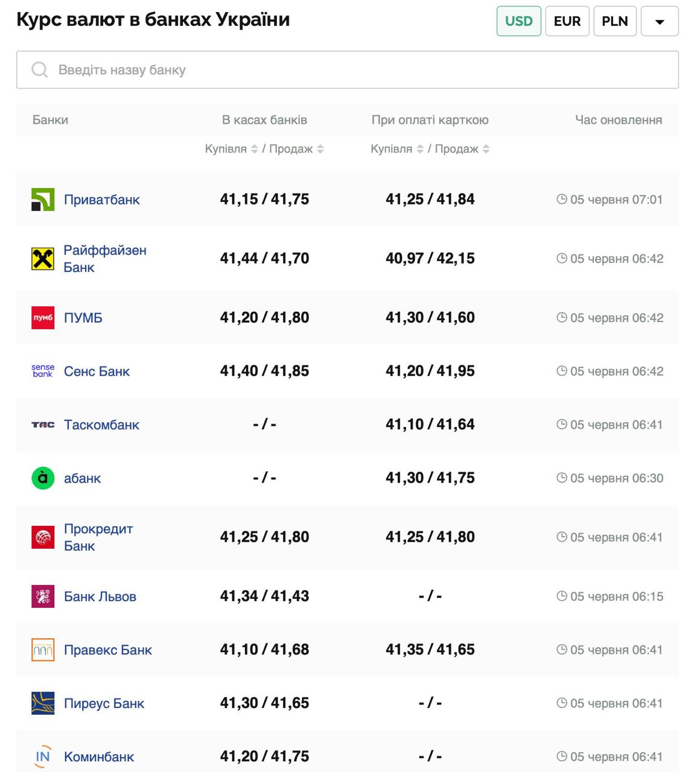Focus the bank name search field
The width and height of the screenshot is (700, 772).
(362, 70)
